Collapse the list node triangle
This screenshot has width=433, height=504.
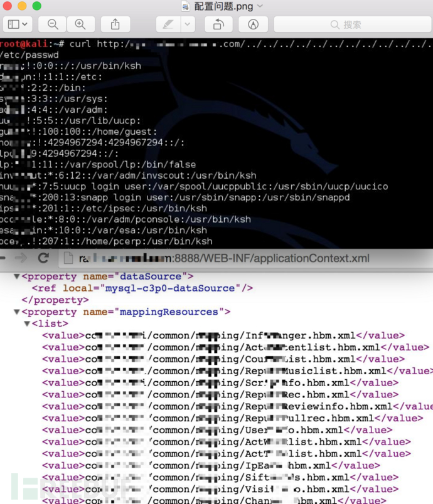[27, 323]
